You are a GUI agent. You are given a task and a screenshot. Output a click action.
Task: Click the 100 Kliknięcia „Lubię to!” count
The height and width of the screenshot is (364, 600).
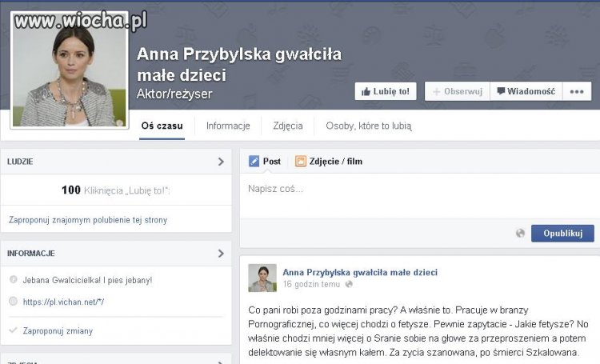point(115,190)
